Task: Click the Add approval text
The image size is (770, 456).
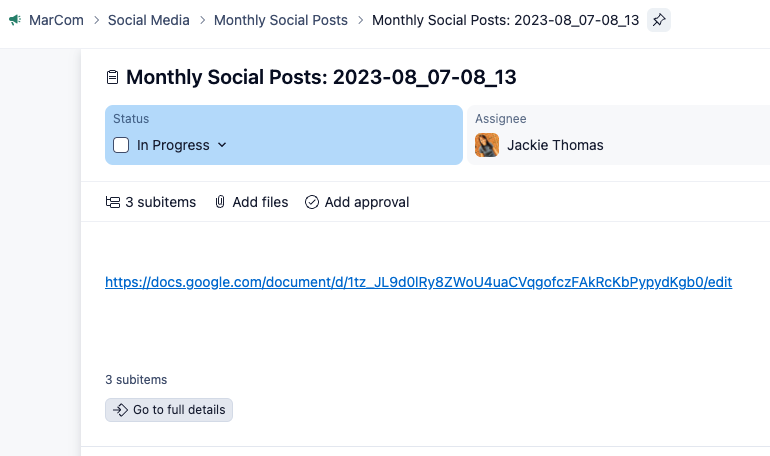Action: (367, 202)
